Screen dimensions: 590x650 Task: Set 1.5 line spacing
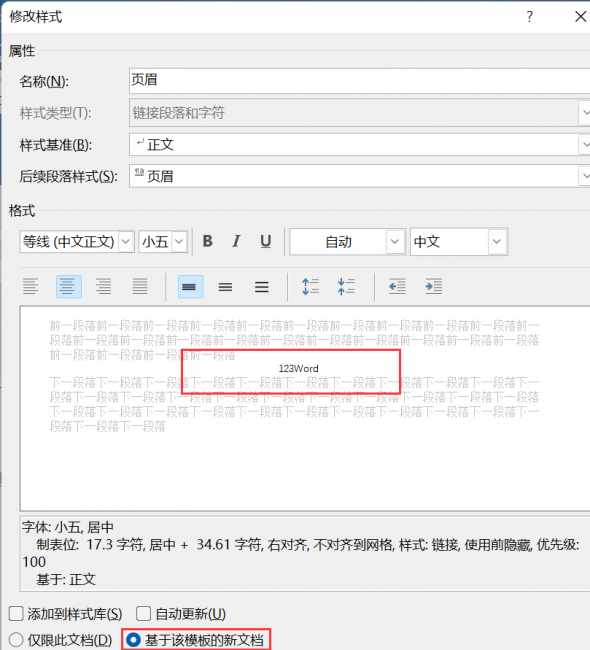point(225,286)
